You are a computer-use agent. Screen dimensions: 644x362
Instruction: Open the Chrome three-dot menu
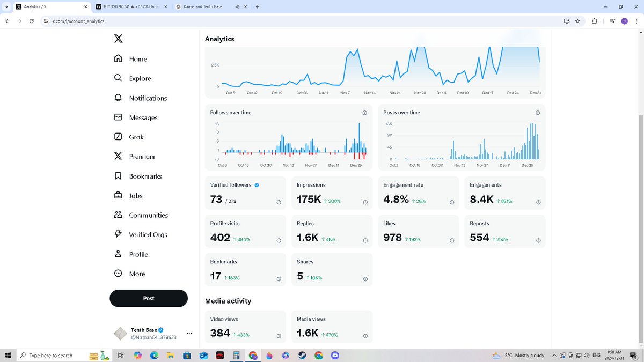[636, 21]
